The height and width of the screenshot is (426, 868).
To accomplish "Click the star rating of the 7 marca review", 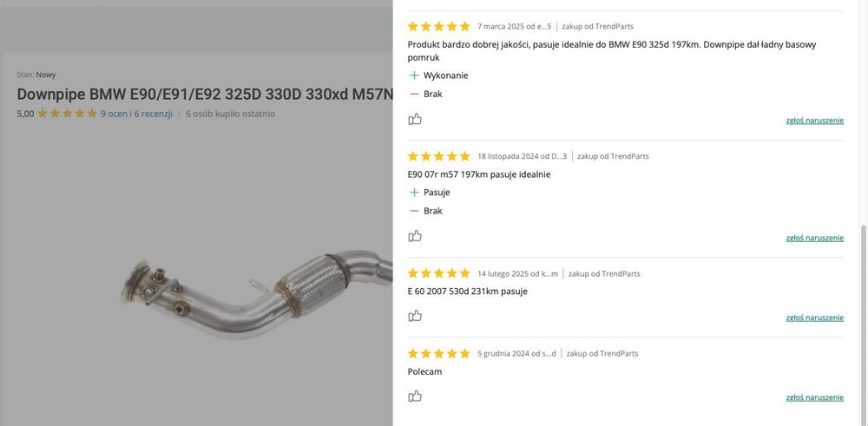I will pyautogui.click(x=439, y=26).
